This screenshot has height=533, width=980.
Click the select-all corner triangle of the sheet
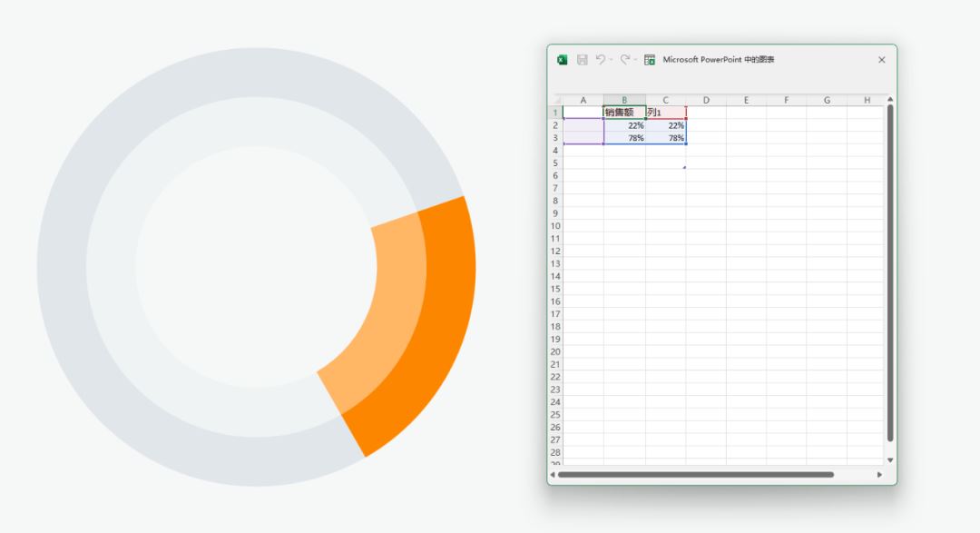tap(556, 100)
